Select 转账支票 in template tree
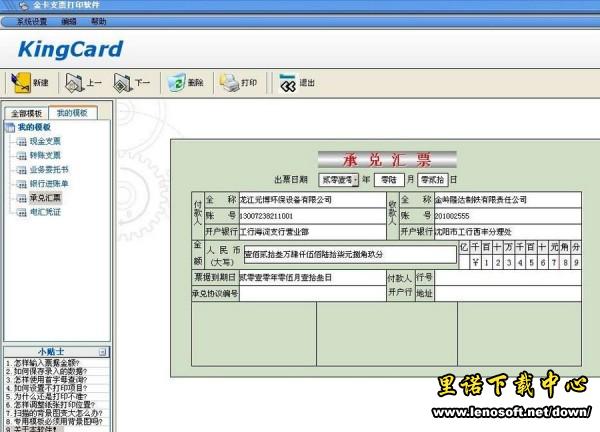600x432 pixels. coord(45,155)
